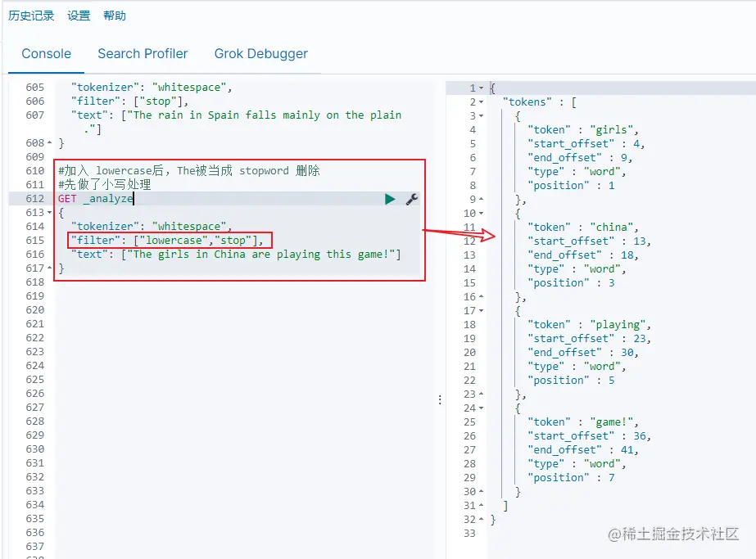Screen dimensions: 756x559
Task: Open the 设置 settings menu
Action: pos(79,16)
